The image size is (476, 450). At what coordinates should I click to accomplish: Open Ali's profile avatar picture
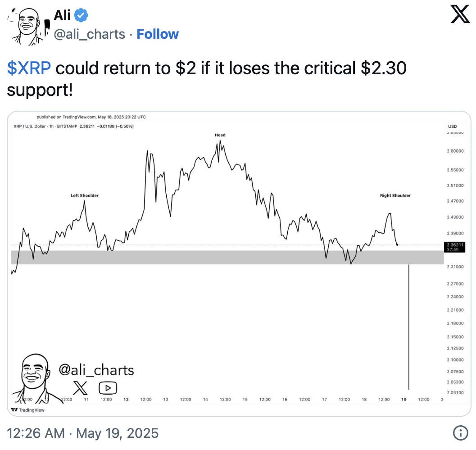pyautogui.click(x=28, y=26)
